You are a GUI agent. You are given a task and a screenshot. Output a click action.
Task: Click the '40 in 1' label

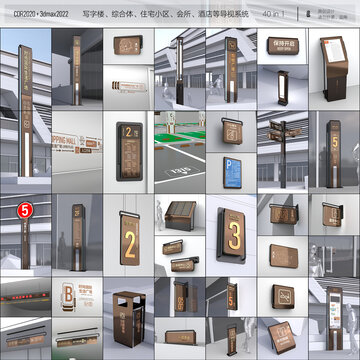[x=274, y=14]
